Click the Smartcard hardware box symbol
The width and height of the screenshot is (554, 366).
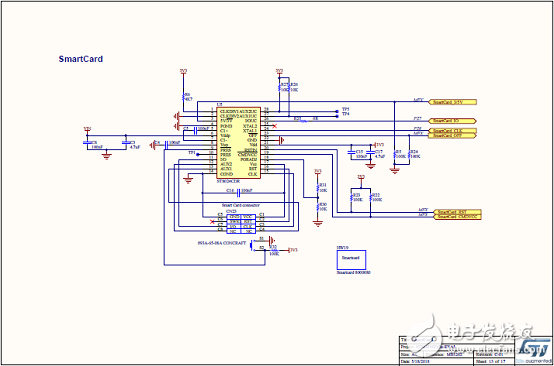pyautogui.click(x=351, y=260)
